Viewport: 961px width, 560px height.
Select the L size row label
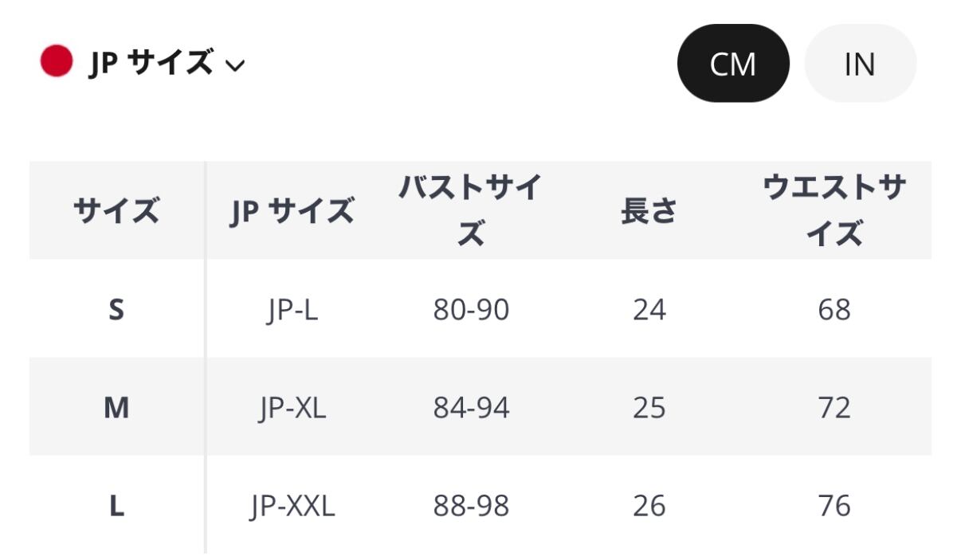116,506
